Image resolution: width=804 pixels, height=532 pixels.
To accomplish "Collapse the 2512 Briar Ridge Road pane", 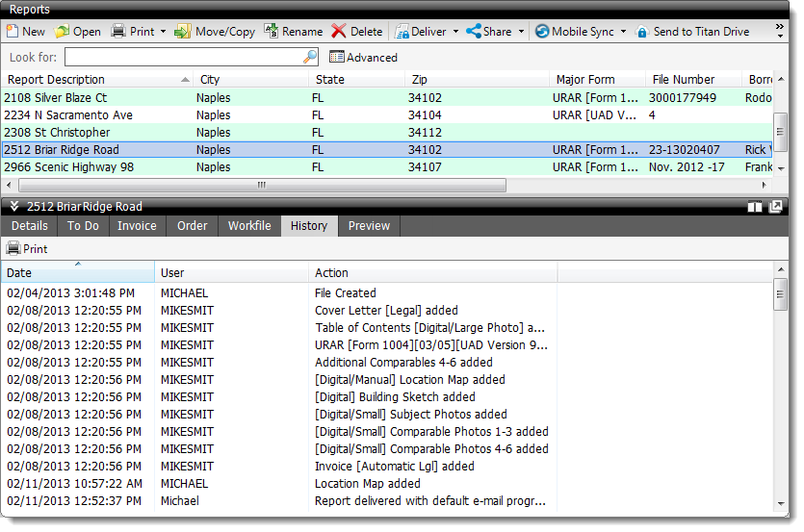I will (x=13, y=207).
